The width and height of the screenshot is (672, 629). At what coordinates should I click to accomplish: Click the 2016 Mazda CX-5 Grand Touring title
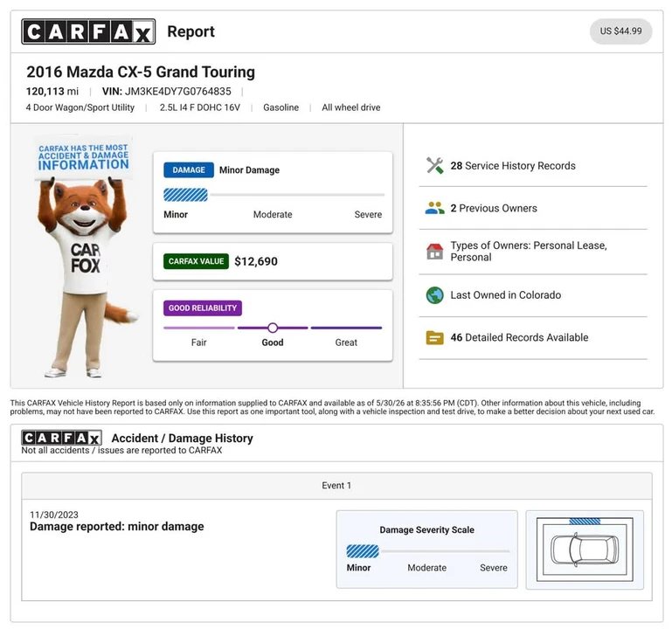click(141, 72)
